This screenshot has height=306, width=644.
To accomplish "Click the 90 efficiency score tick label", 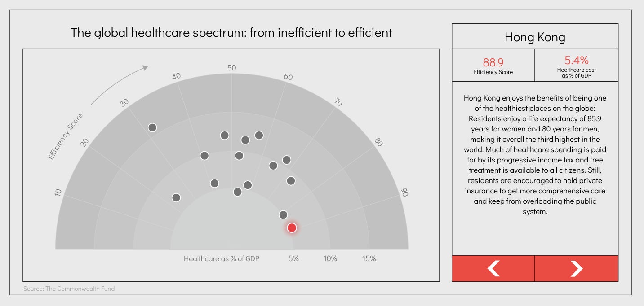I will [x=404, y=192].
